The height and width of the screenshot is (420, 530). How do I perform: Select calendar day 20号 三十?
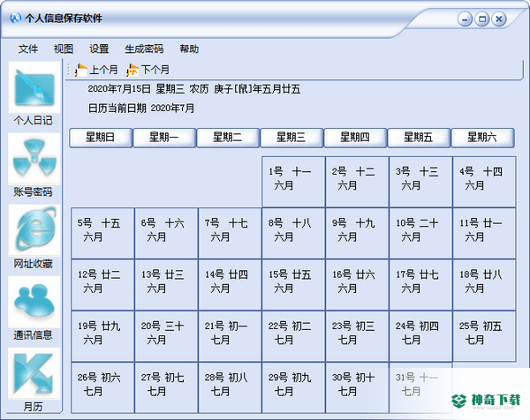(166, 336)
